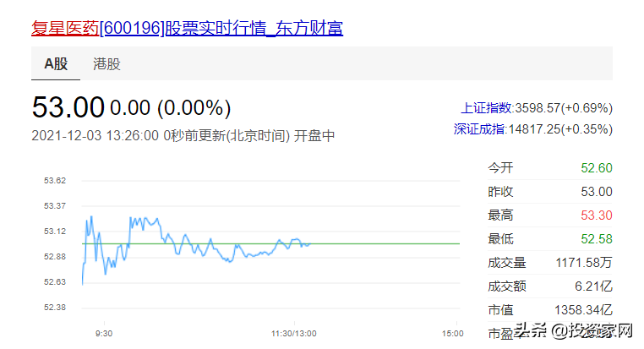Open the 深证成指 index link
644x349 pixels.
tap(479, 129)
